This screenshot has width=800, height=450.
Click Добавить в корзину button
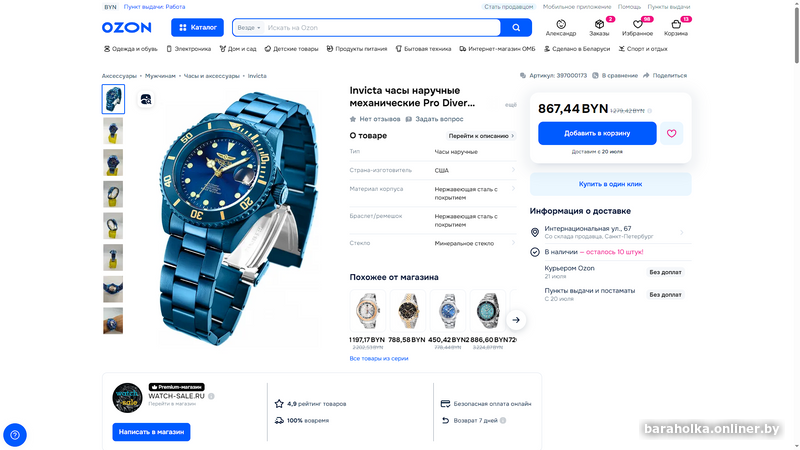597,133
